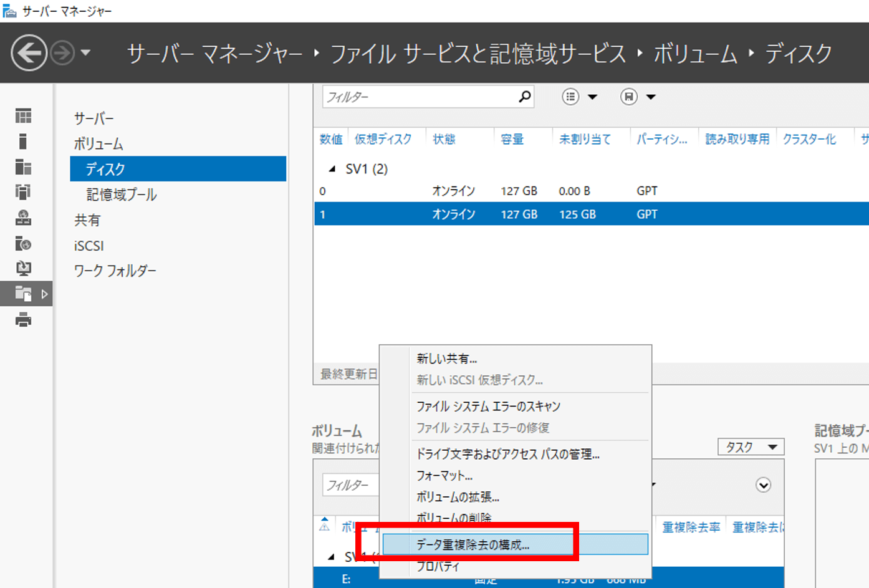Click the save query icon
The image size is (869, 588).
[x=629, y=97]
